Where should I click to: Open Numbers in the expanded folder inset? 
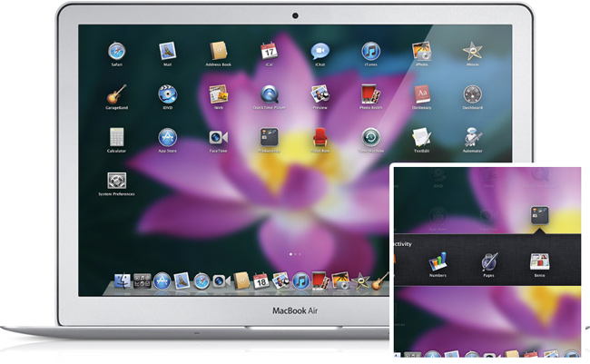coord(437,262)
